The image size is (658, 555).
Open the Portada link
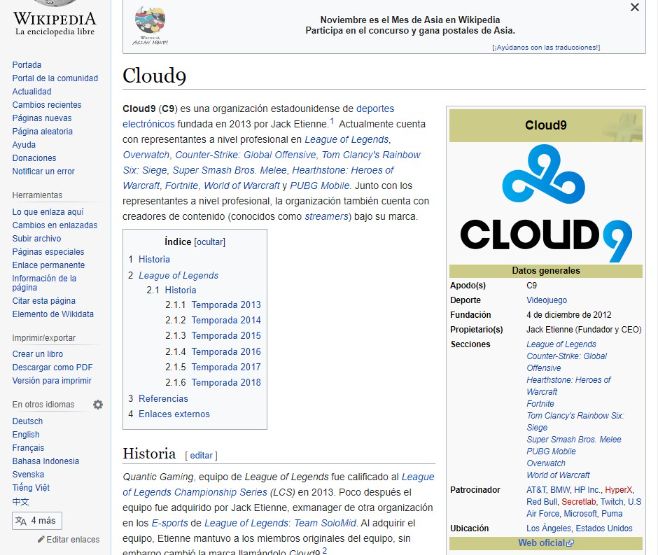[x=27, y=65]
